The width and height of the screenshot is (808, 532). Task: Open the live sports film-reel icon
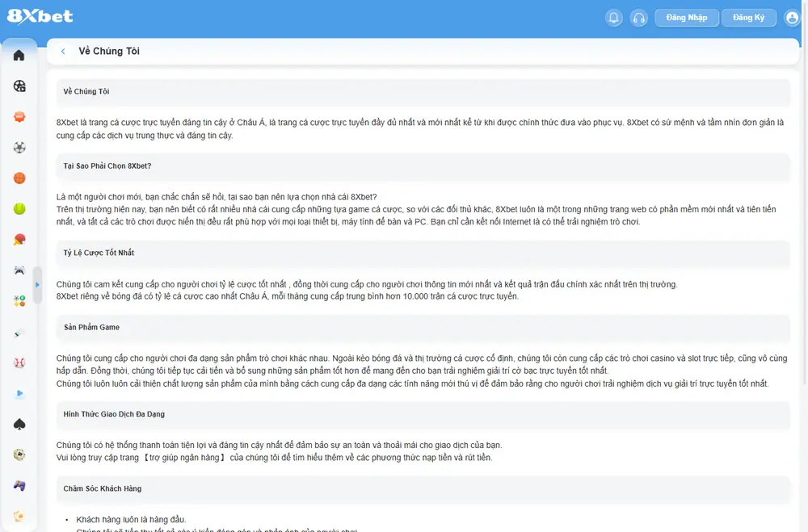(19, 86)
